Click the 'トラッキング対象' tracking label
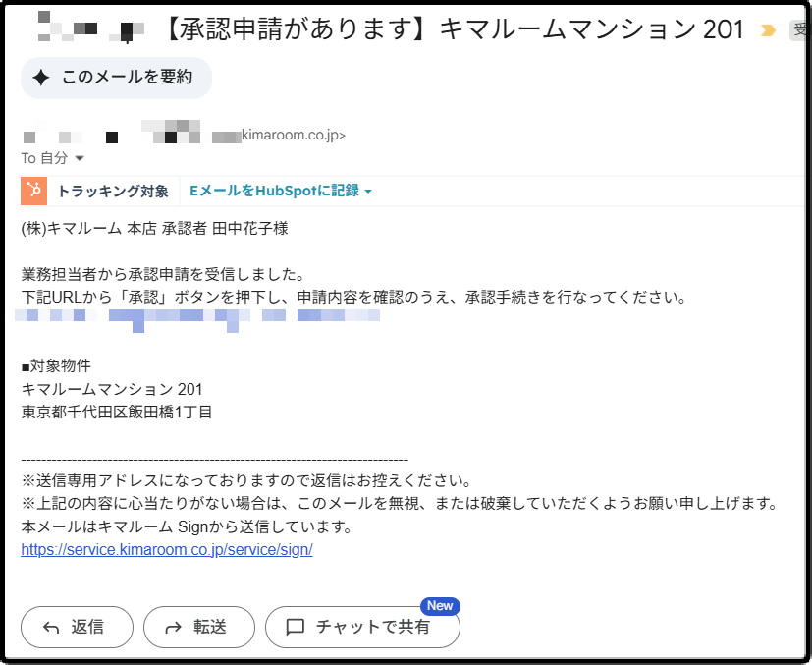The image size is (812, 665). [112, 192]
